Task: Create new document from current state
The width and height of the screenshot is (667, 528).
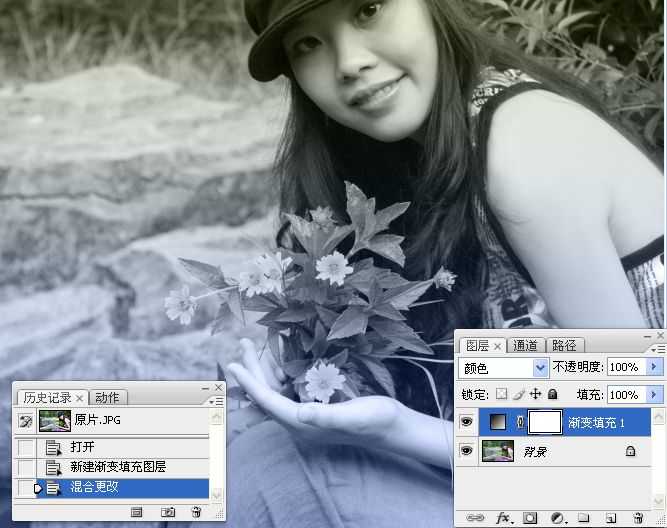Action: point(137,512)
